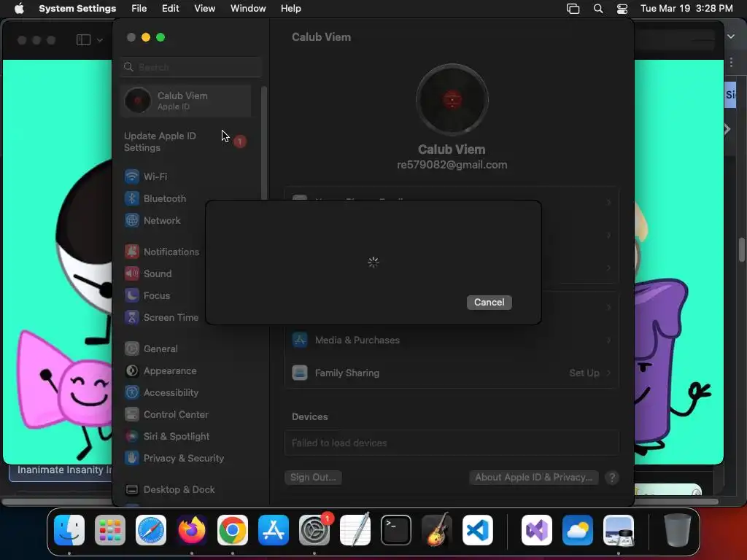Open TextEdit from the Dock

[355, 530]
